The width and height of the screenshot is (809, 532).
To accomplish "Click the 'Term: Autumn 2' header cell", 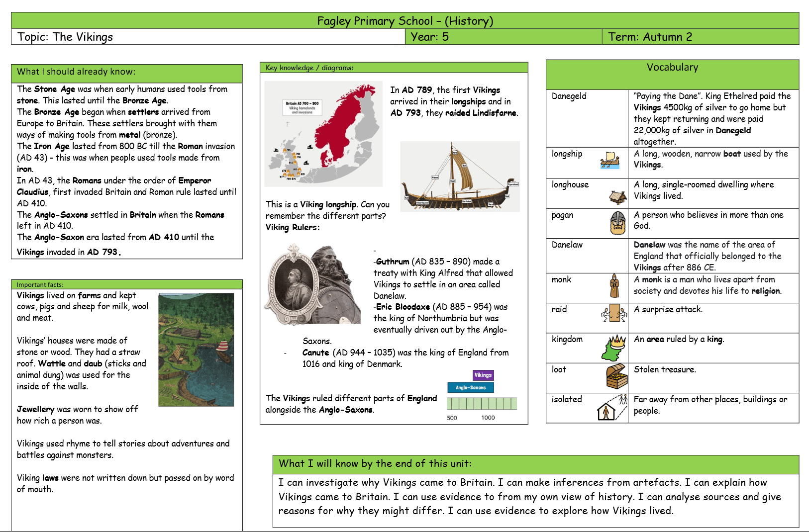I will pos(701,37).
